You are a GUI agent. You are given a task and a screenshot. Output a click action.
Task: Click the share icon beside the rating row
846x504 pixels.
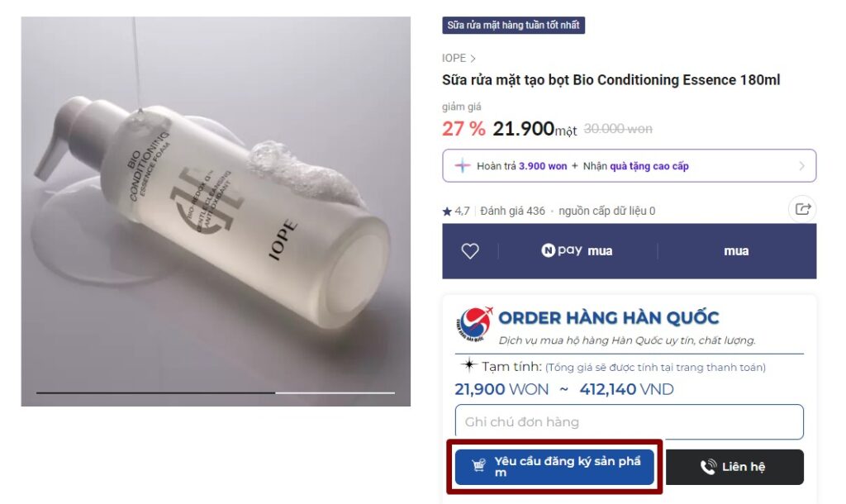(802, 209)
